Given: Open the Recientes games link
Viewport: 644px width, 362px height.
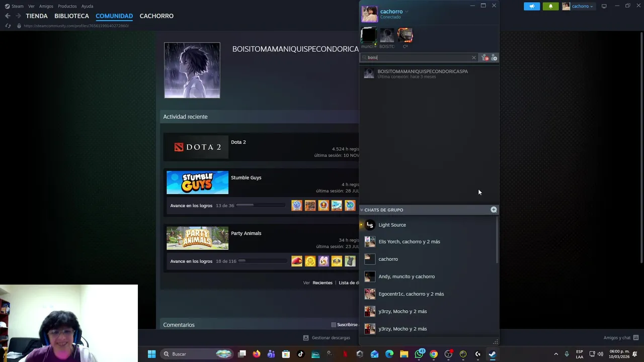Looking at the screenshot, I should [323, 283].
